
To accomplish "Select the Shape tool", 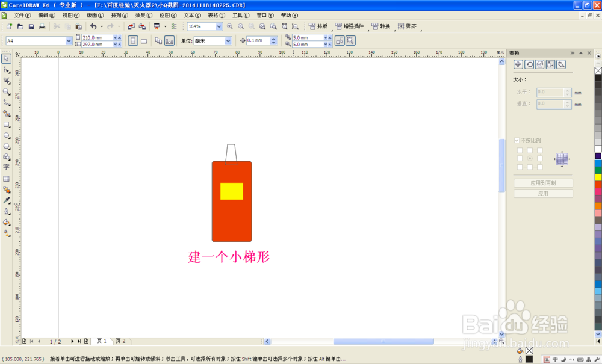I will pyautogui.click(x=7, y=69).
